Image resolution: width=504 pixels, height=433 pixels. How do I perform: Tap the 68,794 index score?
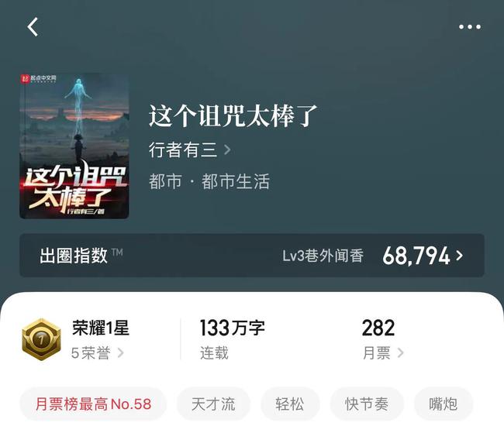416,256
